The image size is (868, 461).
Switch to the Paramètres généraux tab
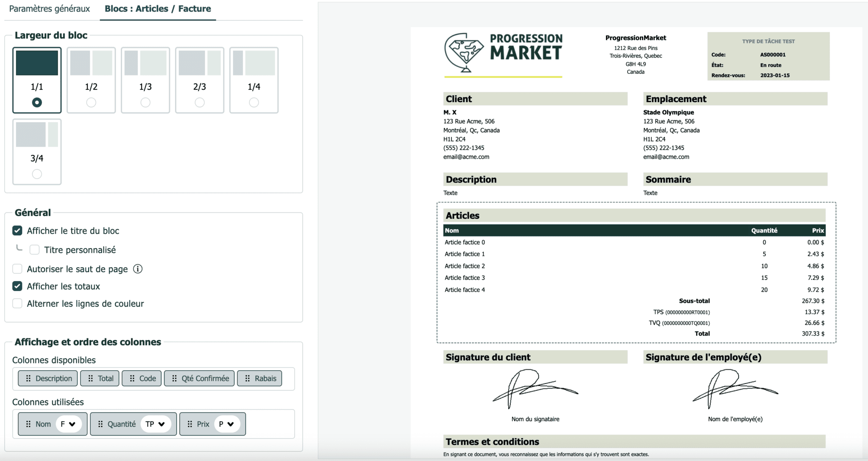(50, 9)
